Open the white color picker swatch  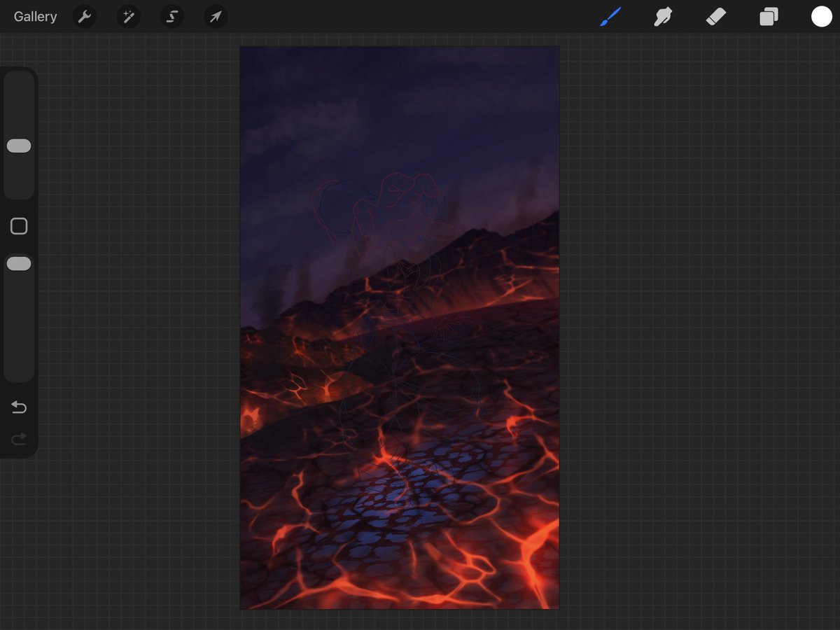point(822,17)
